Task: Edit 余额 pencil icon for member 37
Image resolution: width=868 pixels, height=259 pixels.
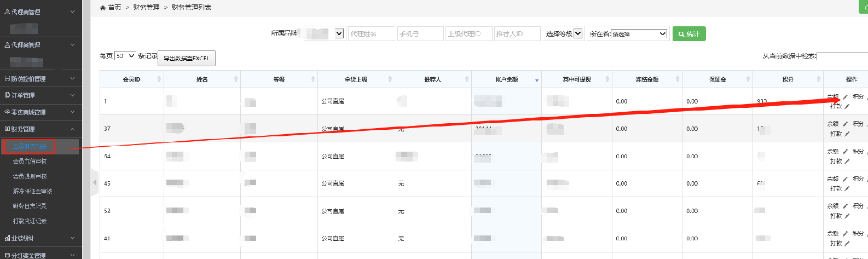Action: coord(845,124)
